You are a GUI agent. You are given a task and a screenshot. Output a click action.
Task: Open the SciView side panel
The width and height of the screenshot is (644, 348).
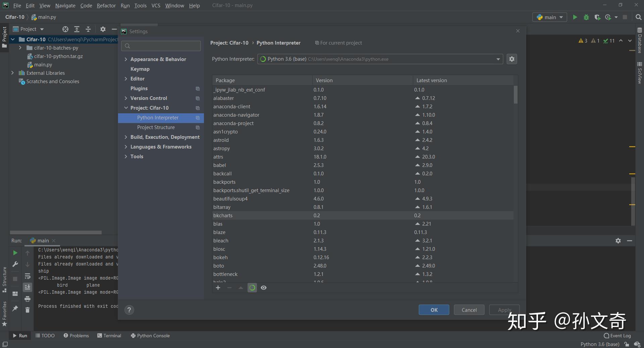pos(640,73)
